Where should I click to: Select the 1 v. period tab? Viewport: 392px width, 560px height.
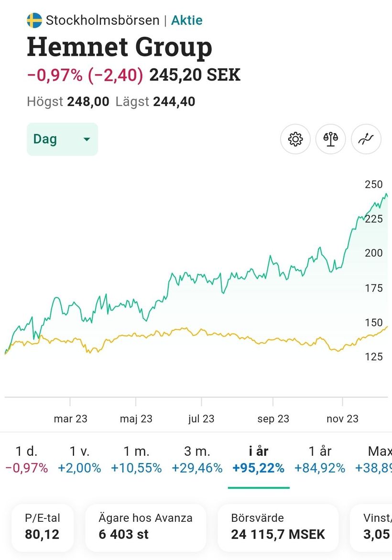tap(79, 459)
